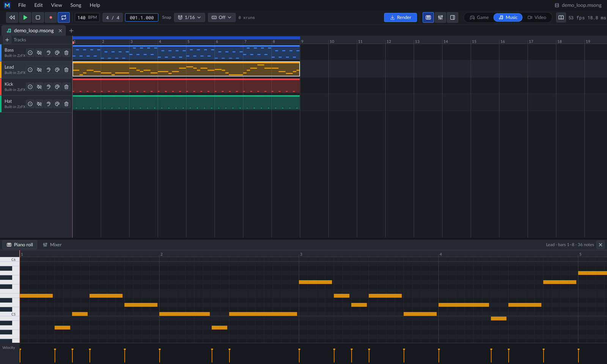Toggle the piano roll panel icon

tap(428, 17)
